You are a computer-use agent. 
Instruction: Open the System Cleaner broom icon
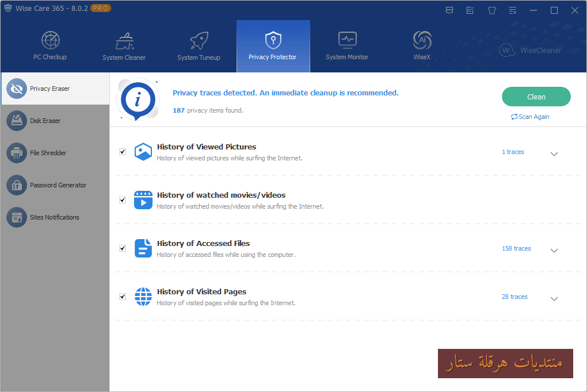coord(125,41)
